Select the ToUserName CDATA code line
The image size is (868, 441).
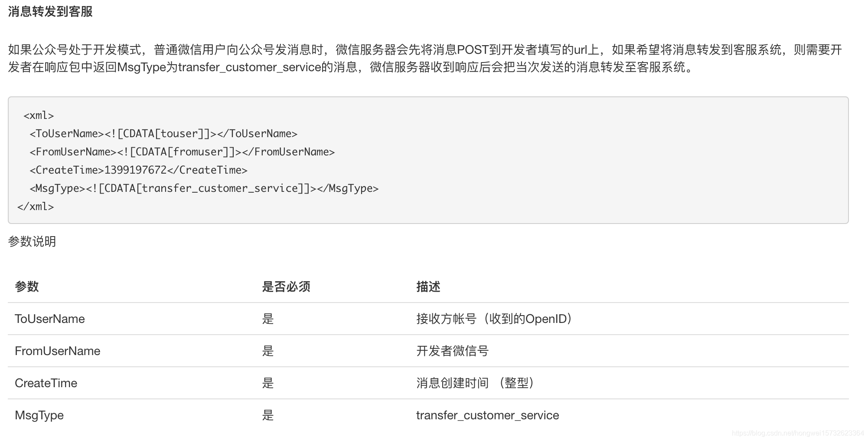163,134
